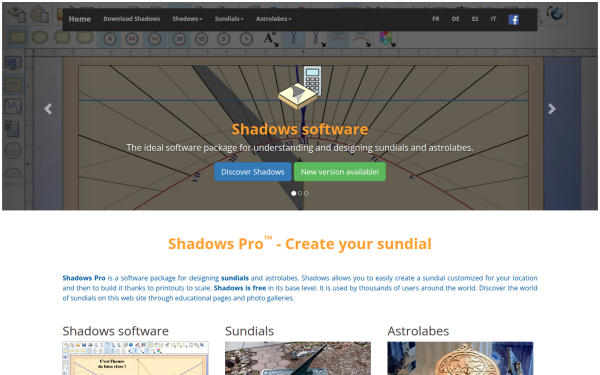
Task: Expand the Sundials dropdown menu
Action: (229, 19)
